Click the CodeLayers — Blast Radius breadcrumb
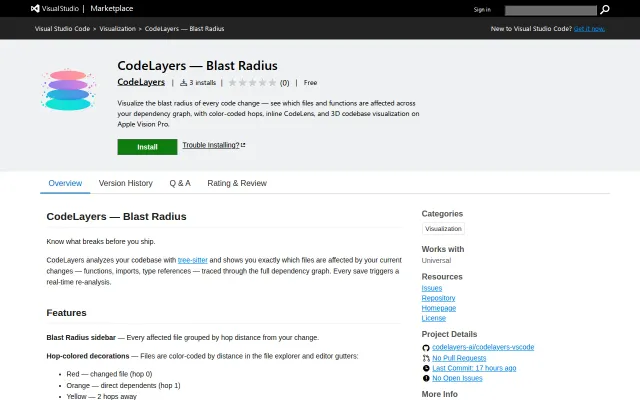 tap(184, 29)
